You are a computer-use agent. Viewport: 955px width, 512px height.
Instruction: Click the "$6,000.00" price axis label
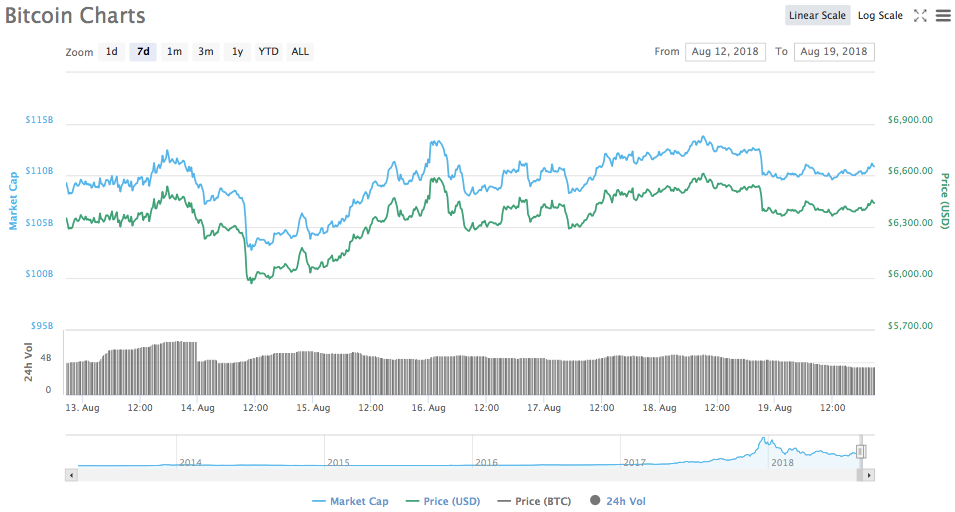(910, 274)
